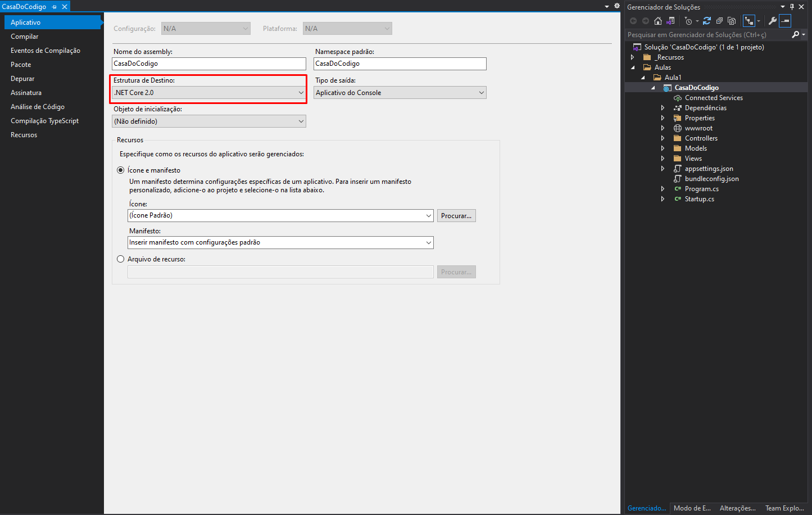Screen dimensions: 812x515
Task: Click the pending changes filter clock icon
Action: [x=688, y=21]
